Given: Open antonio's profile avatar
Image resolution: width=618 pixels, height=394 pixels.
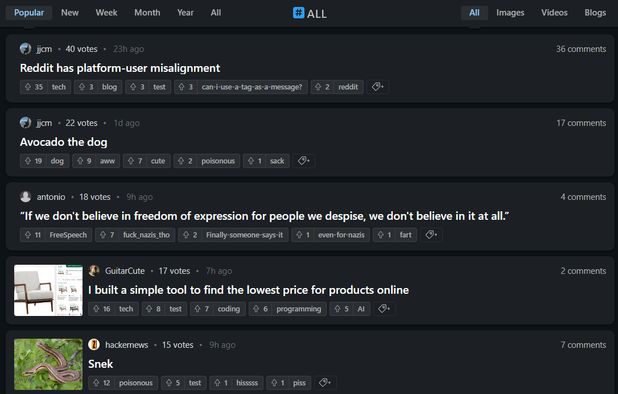Looking at the screenshot, I should point(25,197).
